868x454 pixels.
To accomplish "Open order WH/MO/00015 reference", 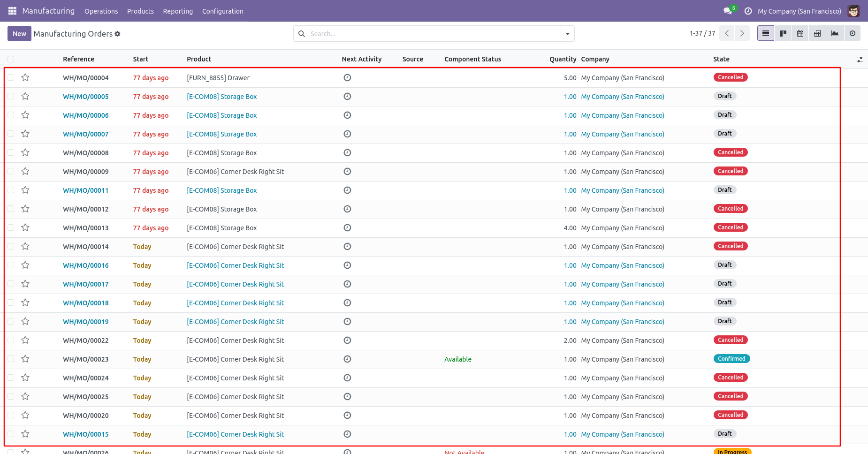I will pos(86,434).
